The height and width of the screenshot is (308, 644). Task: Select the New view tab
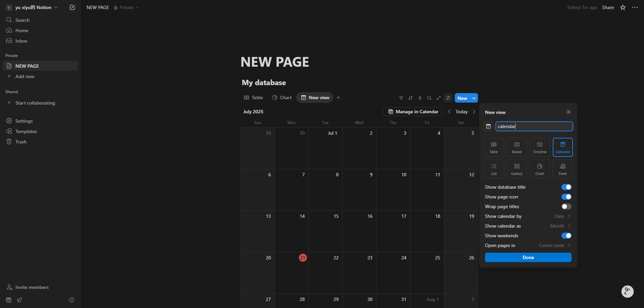pos(315,98)
